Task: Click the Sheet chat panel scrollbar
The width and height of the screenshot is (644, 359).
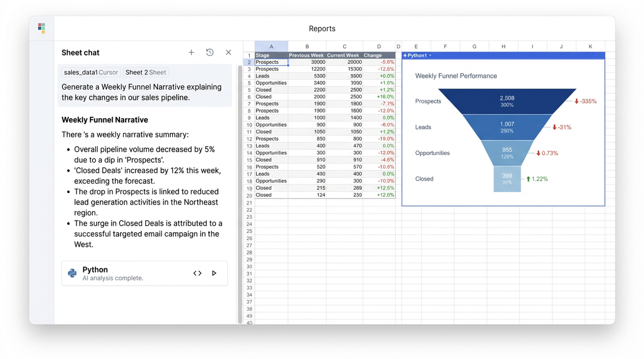Action: tap(240, 194)
